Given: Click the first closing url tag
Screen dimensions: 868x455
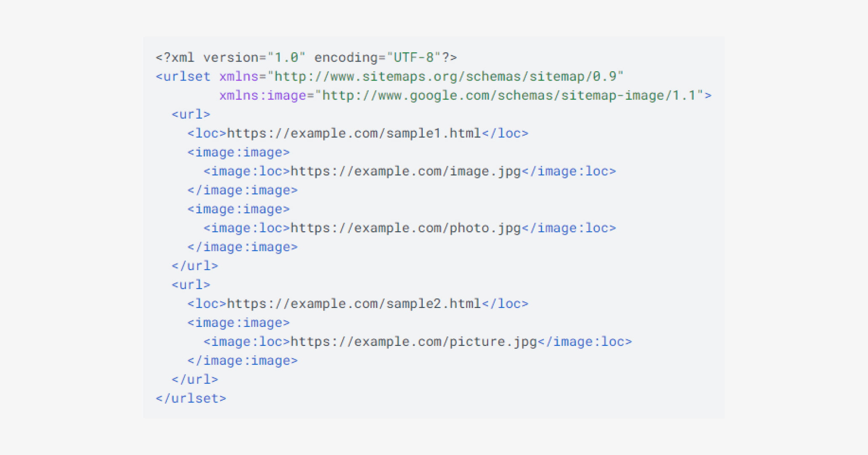Looking at the screenshot, I should [x=195, y=266].
